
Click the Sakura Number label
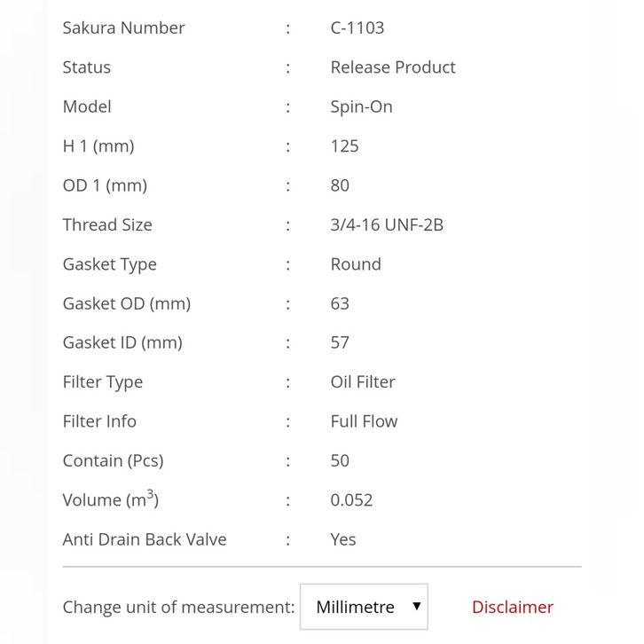pos(123,27)
